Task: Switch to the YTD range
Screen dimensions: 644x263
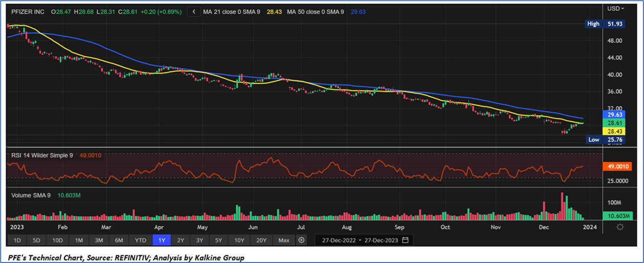Action: point(140,240)
